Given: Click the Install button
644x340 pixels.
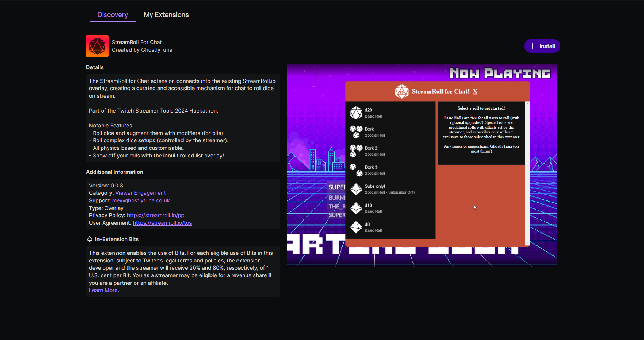Looking at the screenshot, I should (542, 46).
